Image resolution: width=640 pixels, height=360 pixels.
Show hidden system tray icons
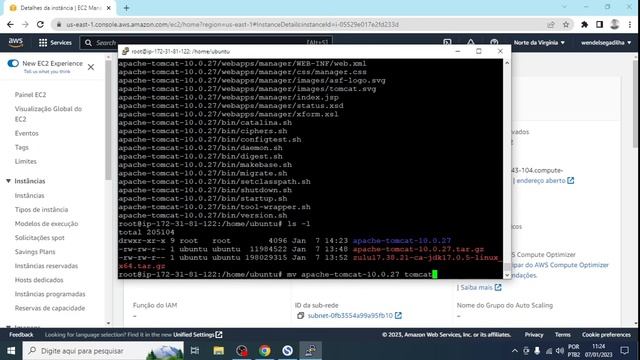point(515,351)
